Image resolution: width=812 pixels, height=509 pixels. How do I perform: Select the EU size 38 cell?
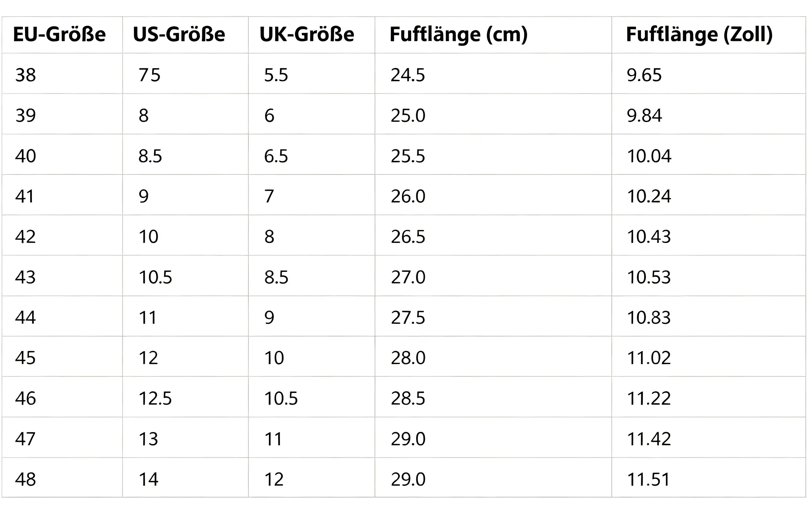coord(62,73)
